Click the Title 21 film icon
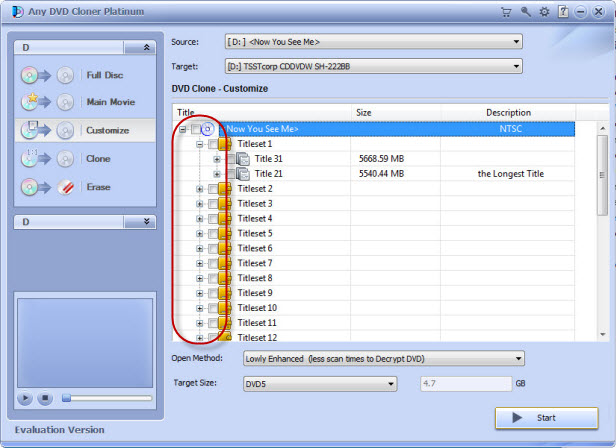Image resolution: width=616 pixels, height=448 pixels. tap(243, 174)
